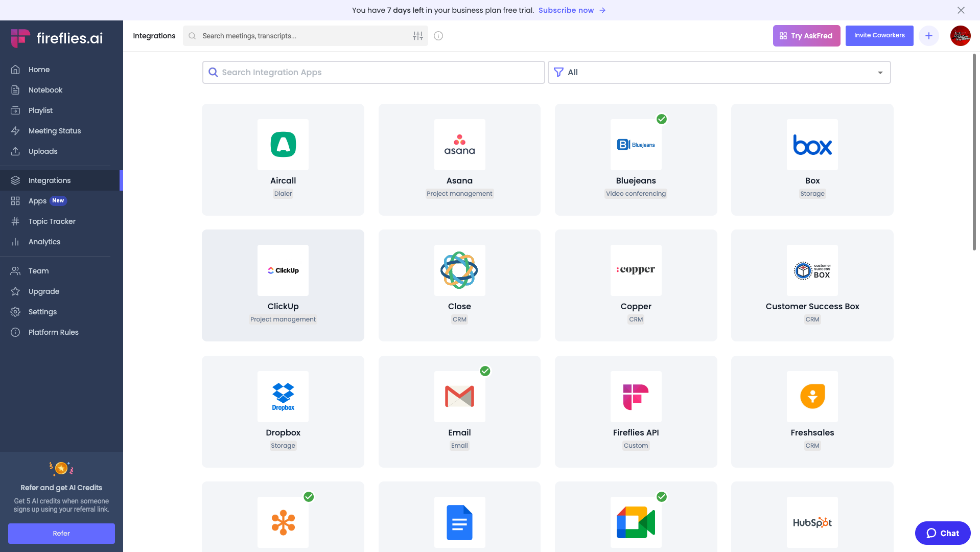
Task: Click the green check on Bluejeans integration
Action: 662,119
